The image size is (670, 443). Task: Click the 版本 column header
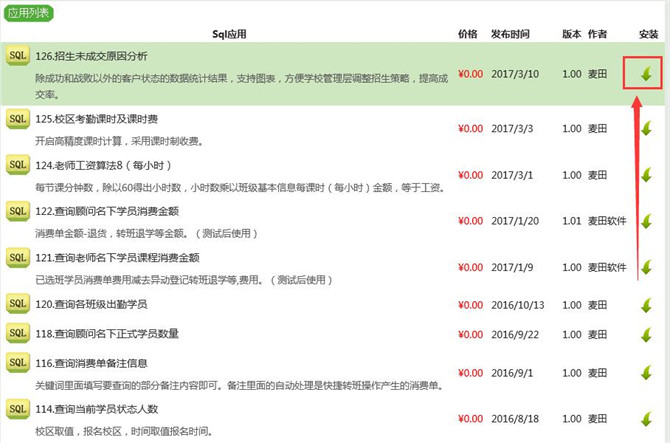point(571,34)
